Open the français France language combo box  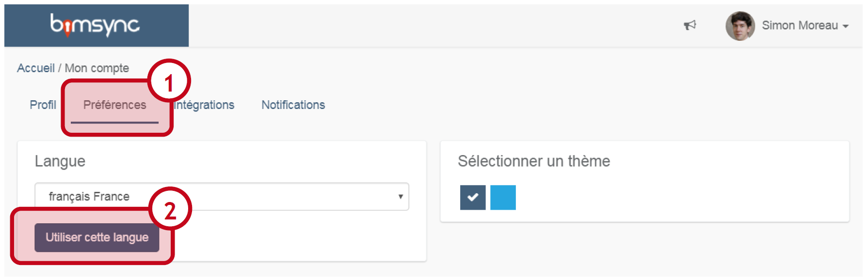[x=221, y=197]
